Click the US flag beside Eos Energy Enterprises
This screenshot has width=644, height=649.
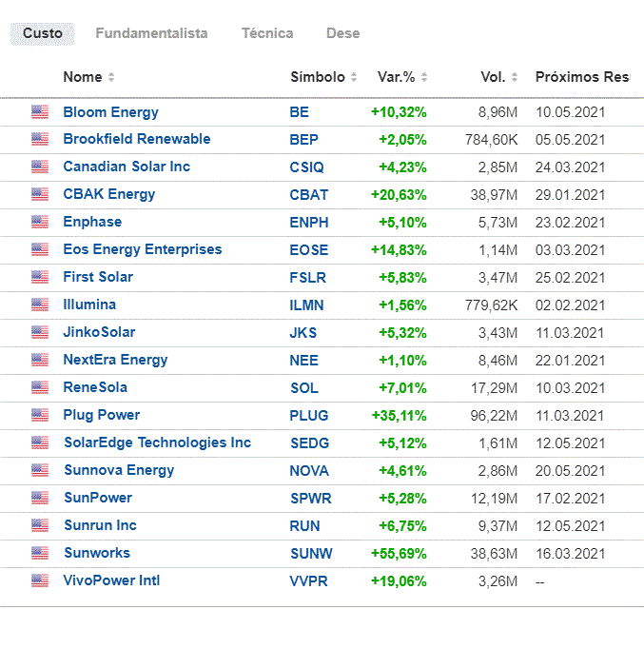pos(40,249)
